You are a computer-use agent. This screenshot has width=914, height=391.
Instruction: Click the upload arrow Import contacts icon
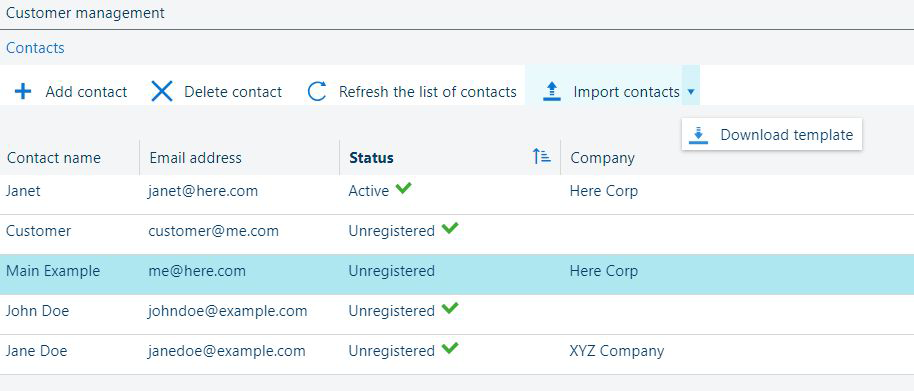[x=551, y=91]
